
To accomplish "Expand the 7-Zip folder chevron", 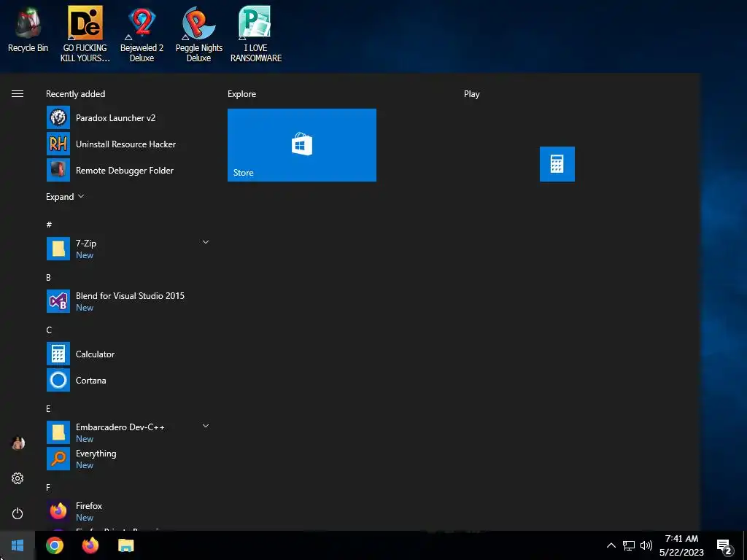I will click(x=205, y=242).
